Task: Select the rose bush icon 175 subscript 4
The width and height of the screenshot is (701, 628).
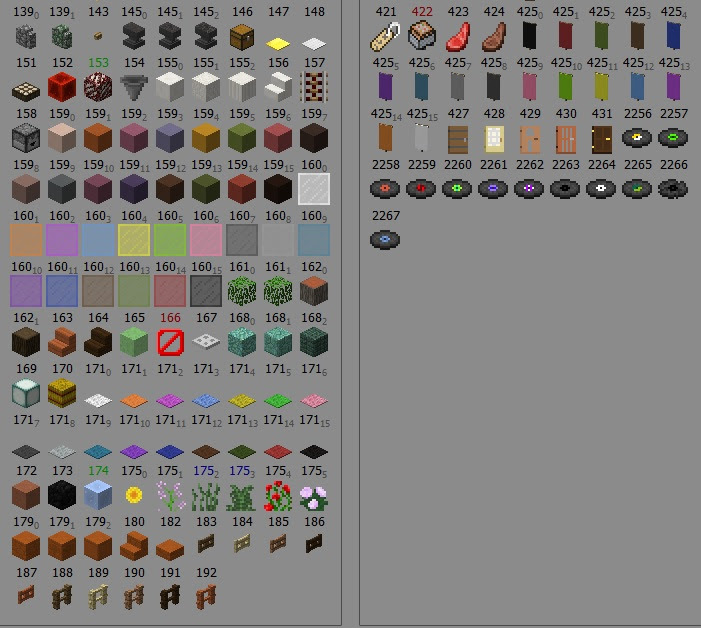Action: pyautogui.click(x=278, y=496)
